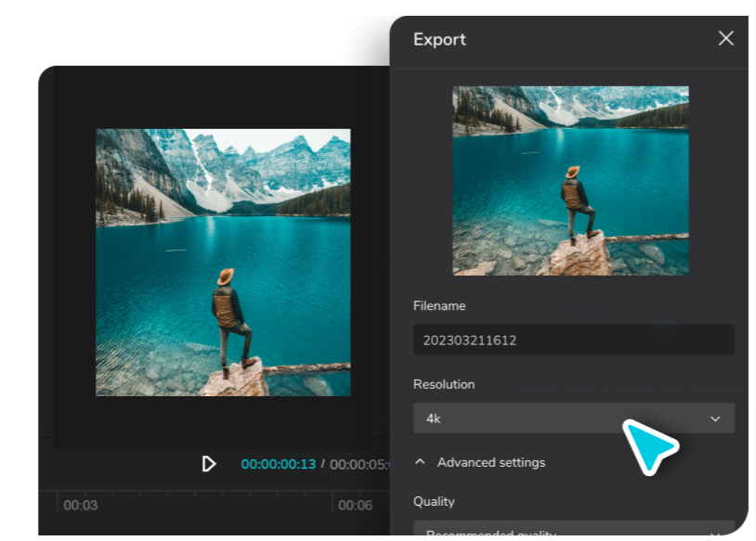
Task: Jump to the 00:03 timeline marker
Action: (x=80, y=506)
